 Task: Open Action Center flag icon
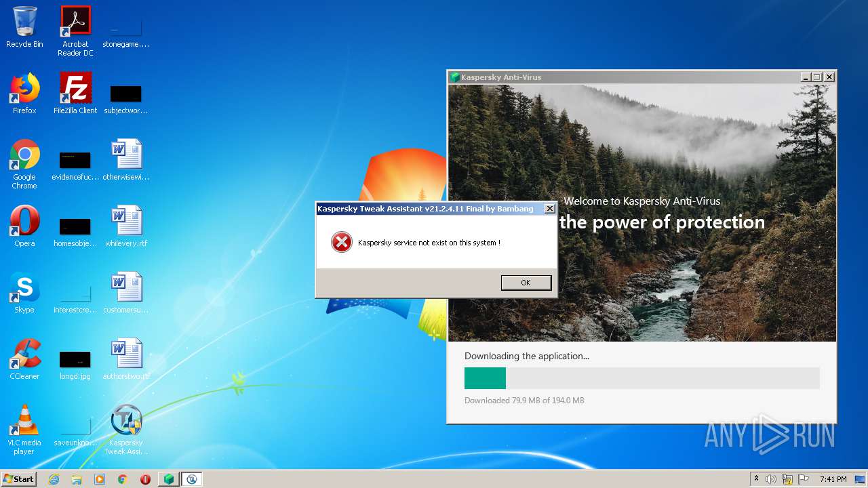tap(804, 479)
